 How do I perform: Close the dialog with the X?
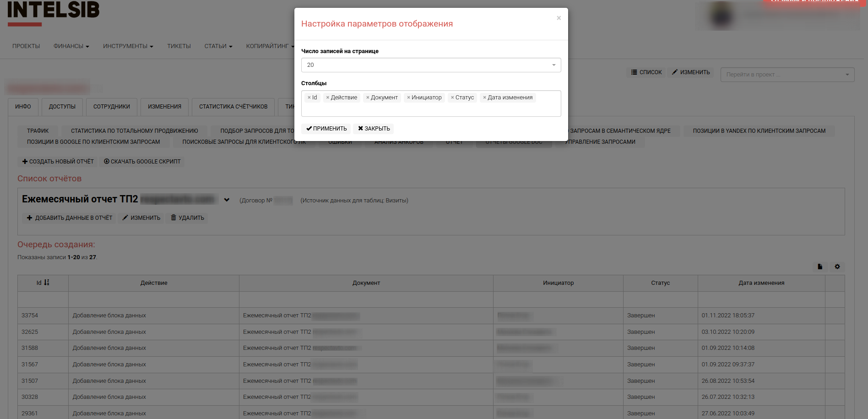pos(559,18)
